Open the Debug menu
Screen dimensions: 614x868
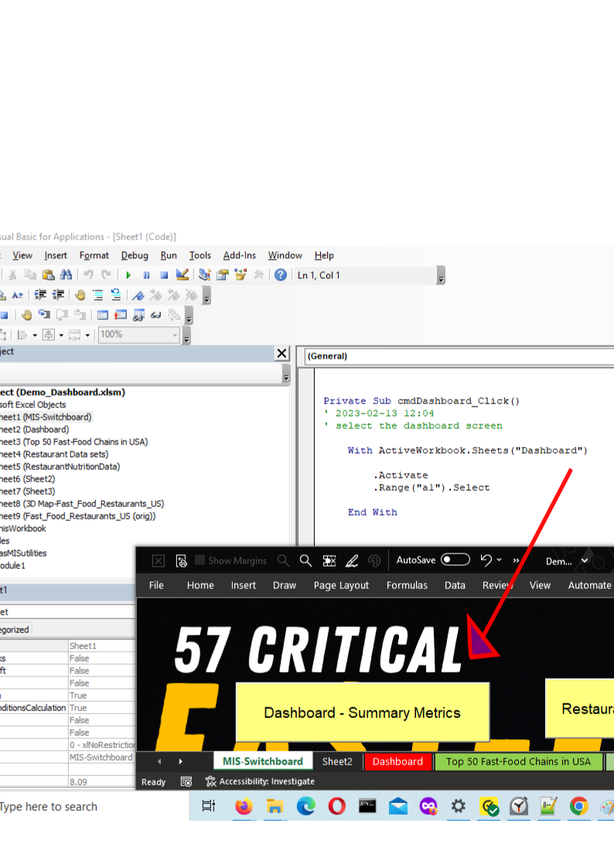click(x=135, y=255)
